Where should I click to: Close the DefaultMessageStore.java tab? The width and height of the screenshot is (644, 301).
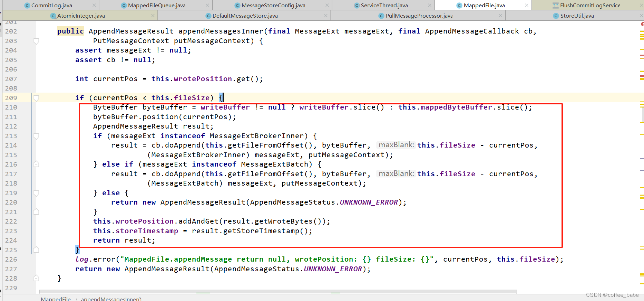[326, 16]
